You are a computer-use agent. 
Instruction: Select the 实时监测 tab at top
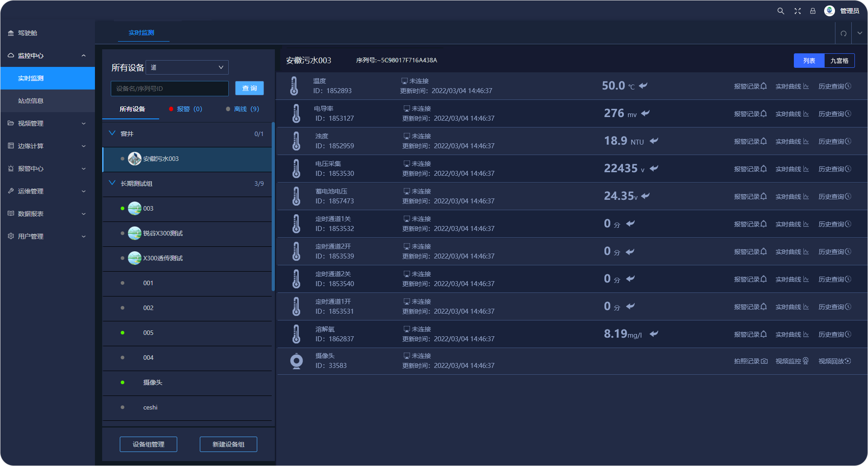click(141, 33)
